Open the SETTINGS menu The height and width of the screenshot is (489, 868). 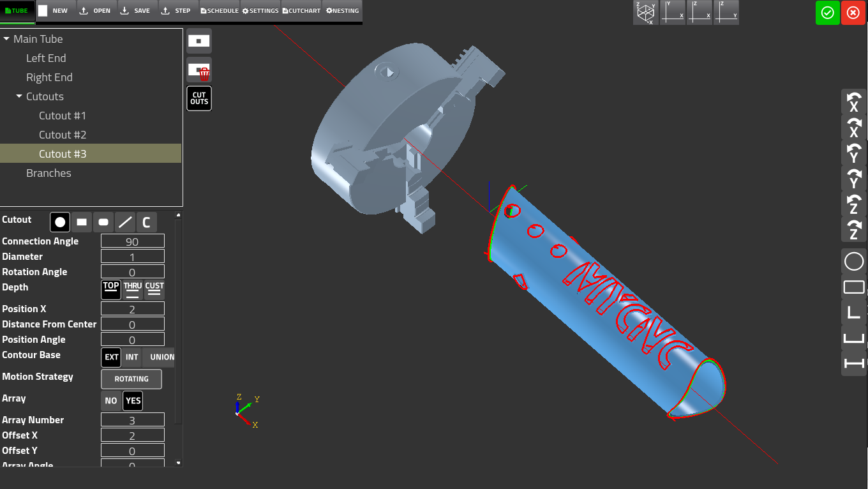point(260,10)
